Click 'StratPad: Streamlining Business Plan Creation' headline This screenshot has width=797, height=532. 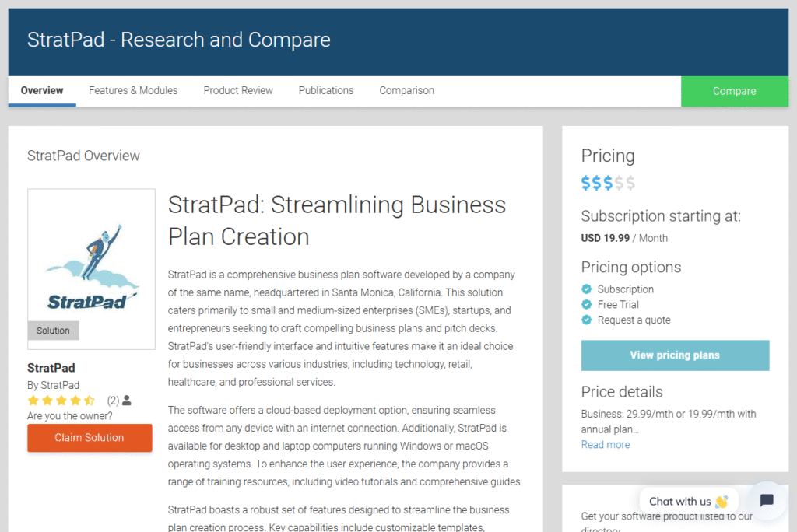(x=337, y=221)
